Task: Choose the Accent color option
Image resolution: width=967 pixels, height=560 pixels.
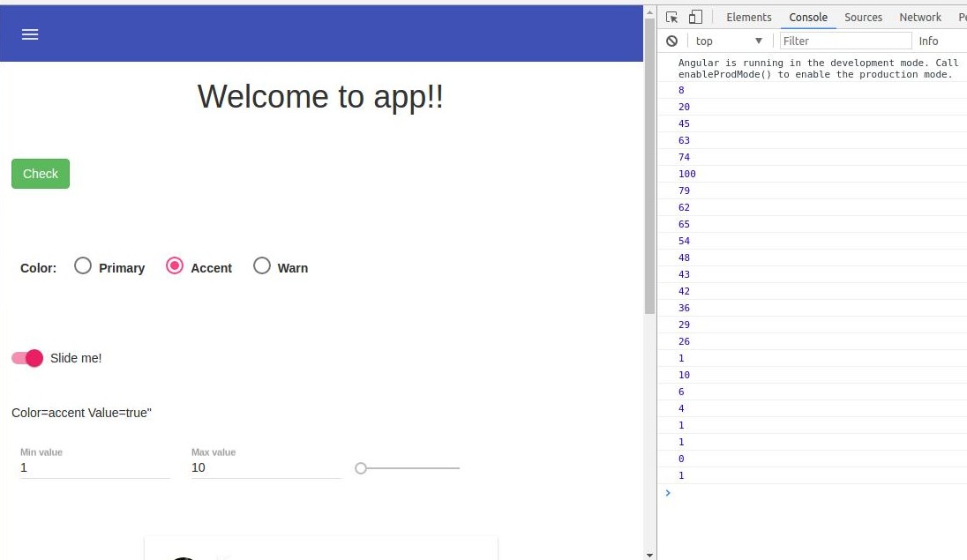Action: [174, 265]
